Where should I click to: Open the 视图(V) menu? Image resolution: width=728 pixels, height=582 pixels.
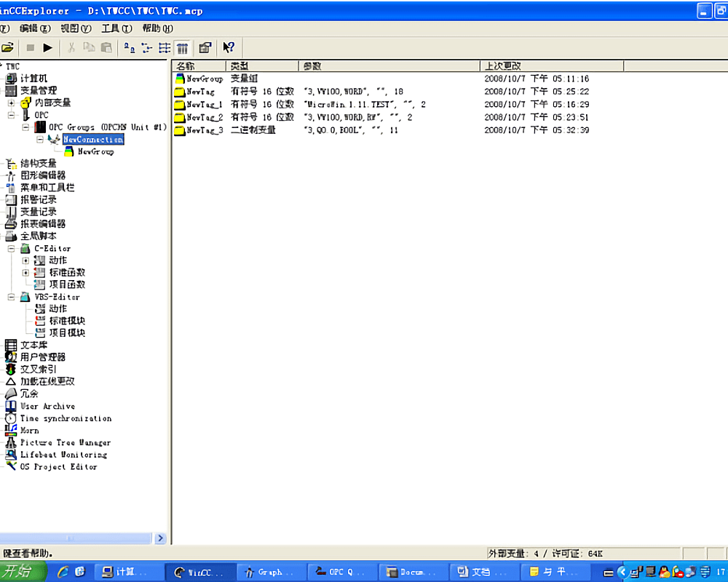pyautogui.click(x=76, y=28)
